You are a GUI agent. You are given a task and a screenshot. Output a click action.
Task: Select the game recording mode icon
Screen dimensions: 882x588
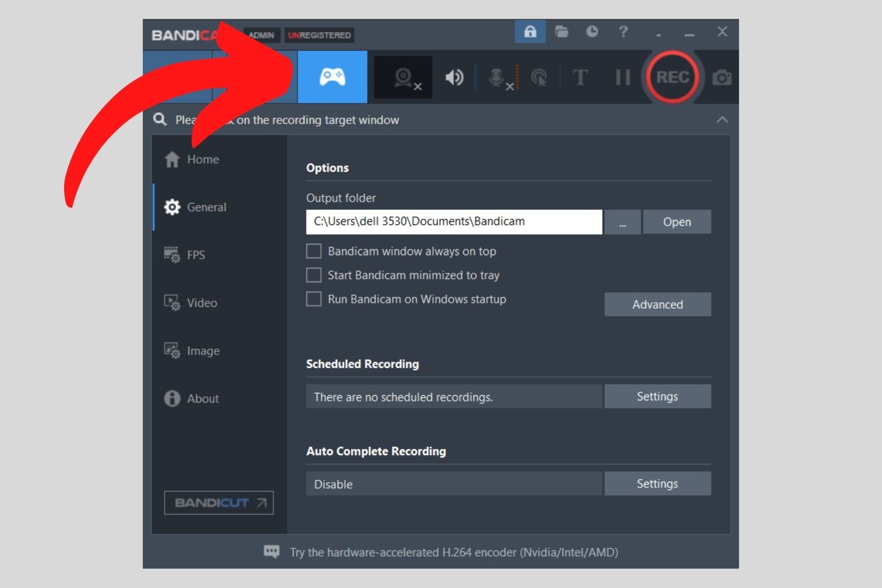point(332,77)
